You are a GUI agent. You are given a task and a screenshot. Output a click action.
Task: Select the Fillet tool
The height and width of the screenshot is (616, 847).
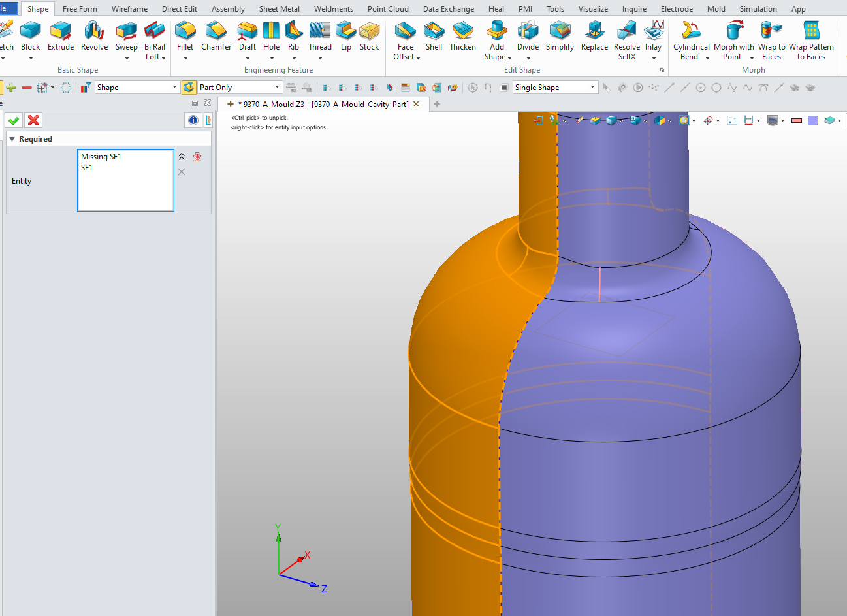point(185,37)
